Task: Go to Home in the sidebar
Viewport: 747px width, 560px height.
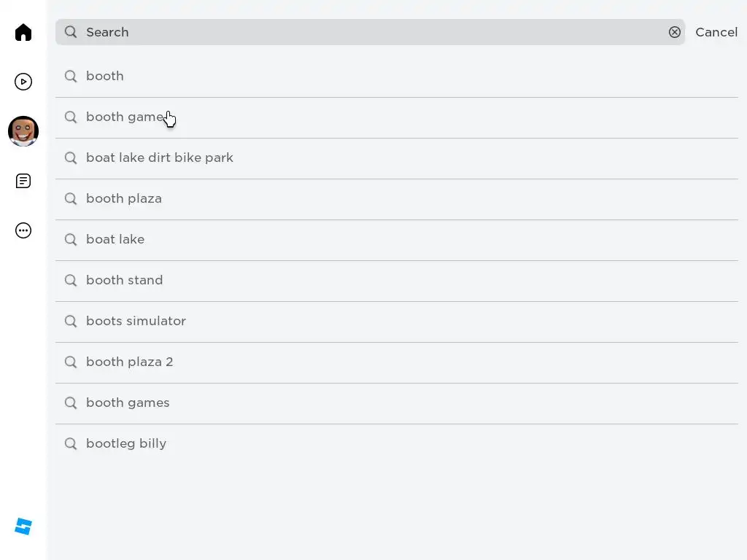Action: tap(23, 32)
